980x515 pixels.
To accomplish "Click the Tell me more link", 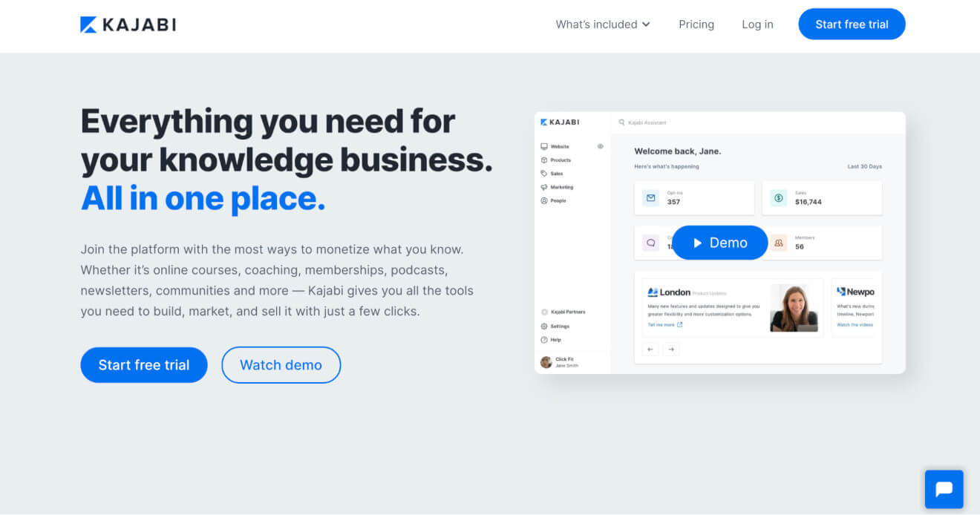I will (661, 325).
